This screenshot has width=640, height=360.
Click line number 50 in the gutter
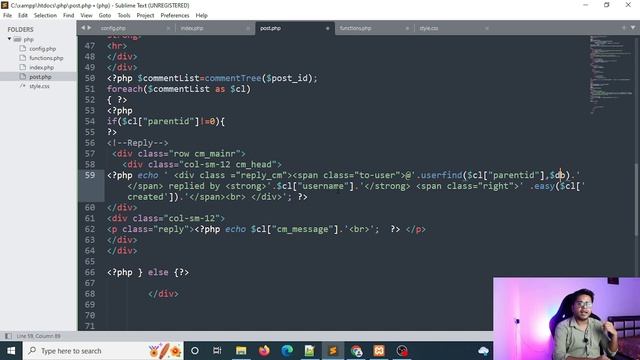(90, 78)
